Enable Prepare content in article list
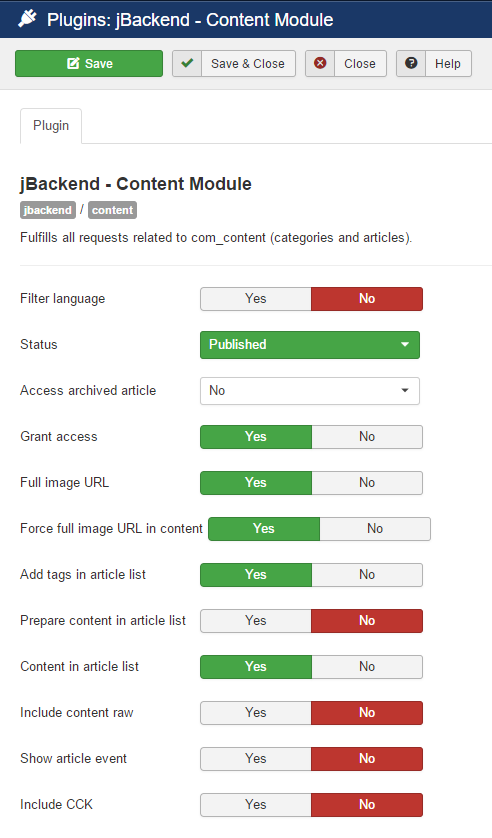 pos(256,620)
